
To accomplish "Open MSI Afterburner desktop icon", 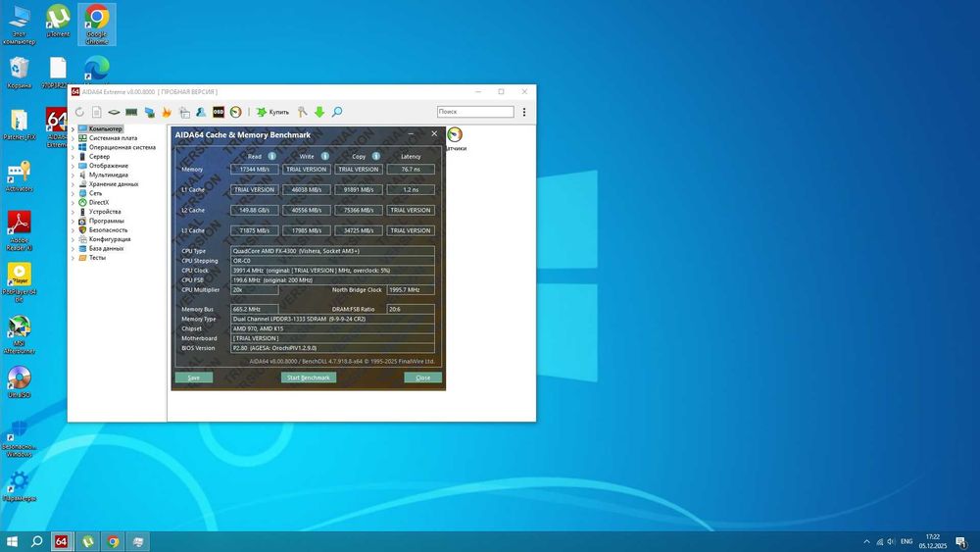I will click(19, 334).
